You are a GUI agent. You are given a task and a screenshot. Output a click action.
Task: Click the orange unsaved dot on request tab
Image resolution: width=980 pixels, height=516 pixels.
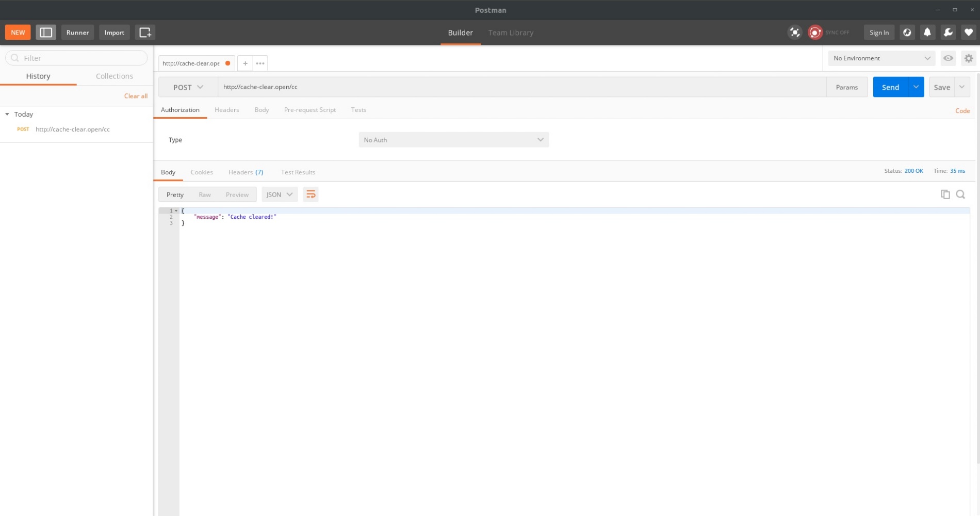click(227, 63)
